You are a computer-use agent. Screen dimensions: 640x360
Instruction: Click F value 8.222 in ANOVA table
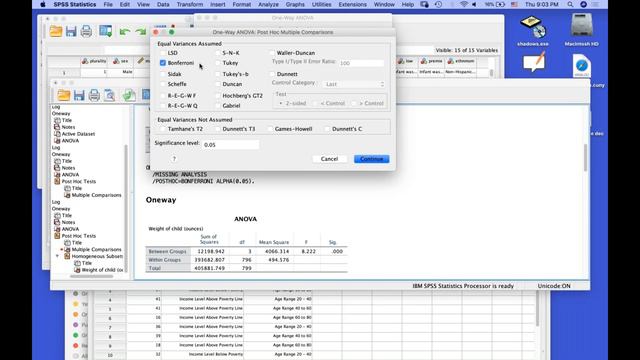coord(308,251)
